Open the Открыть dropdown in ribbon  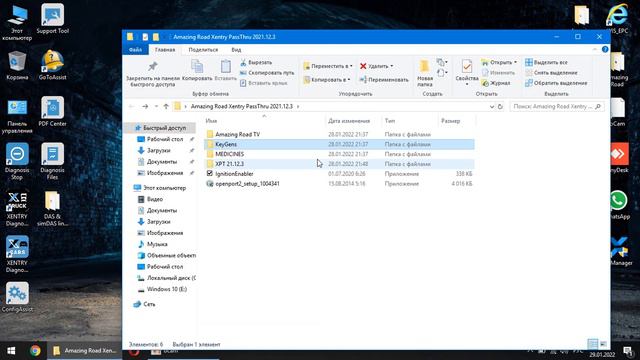point(499,62)
